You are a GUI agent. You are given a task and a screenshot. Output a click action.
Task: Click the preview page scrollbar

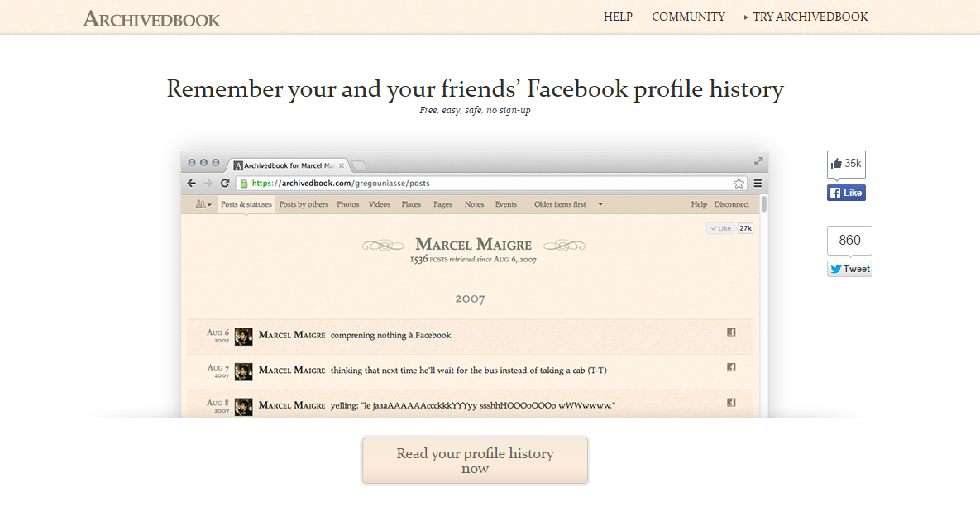point(764,204)
